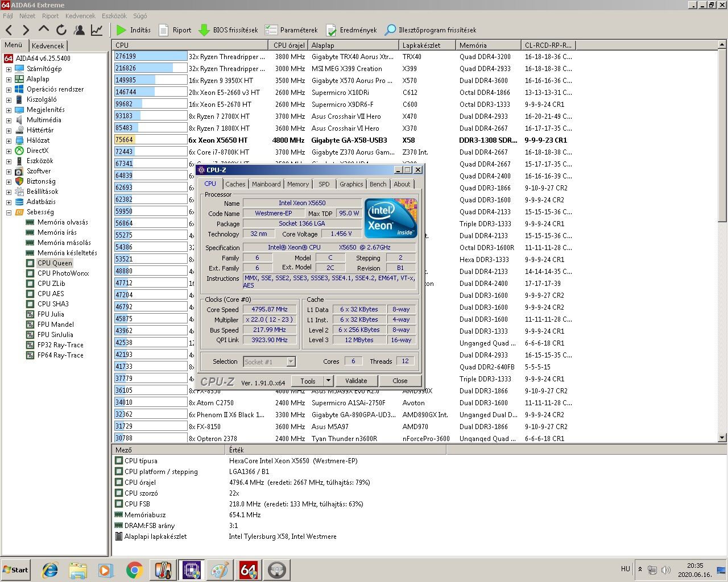
Task: Open Google Chrome from taskbar
Action: click(135, 570)
